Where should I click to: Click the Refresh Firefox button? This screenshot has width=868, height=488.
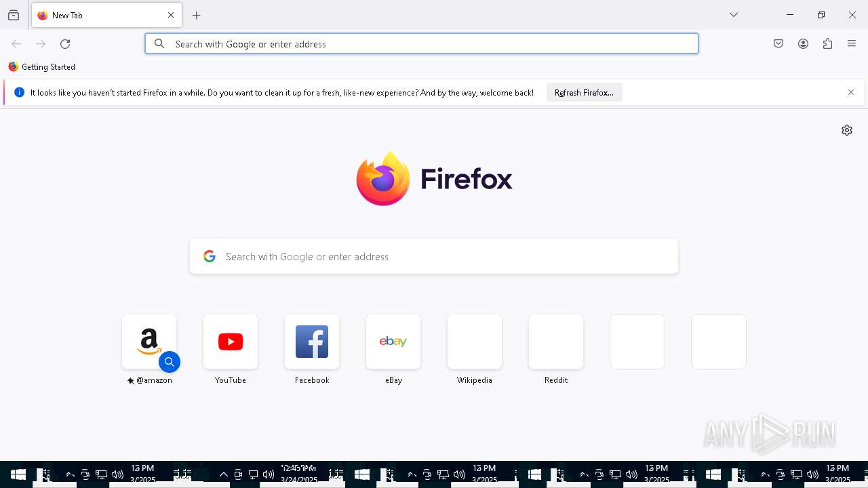[584, 93]
